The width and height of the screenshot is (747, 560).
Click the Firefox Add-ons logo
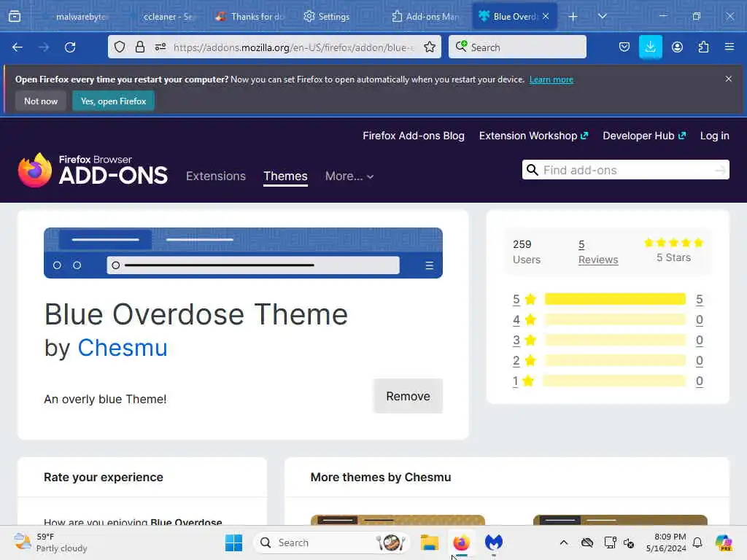(93, 170)
